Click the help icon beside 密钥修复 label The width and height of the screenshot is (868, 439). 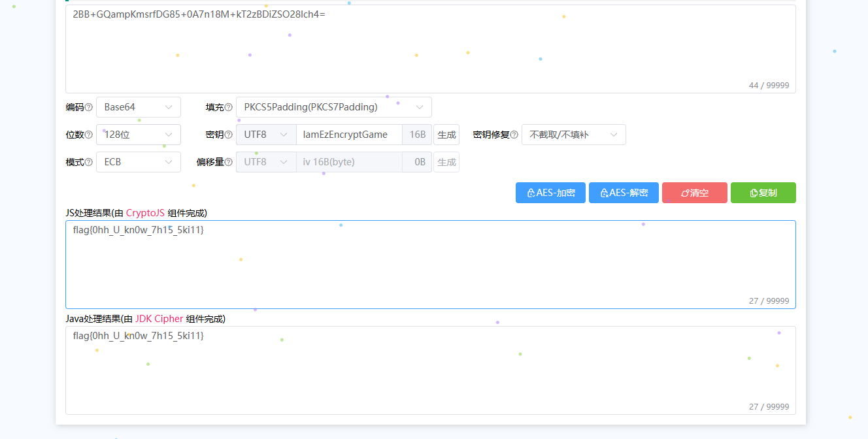(x=514, y=135)
